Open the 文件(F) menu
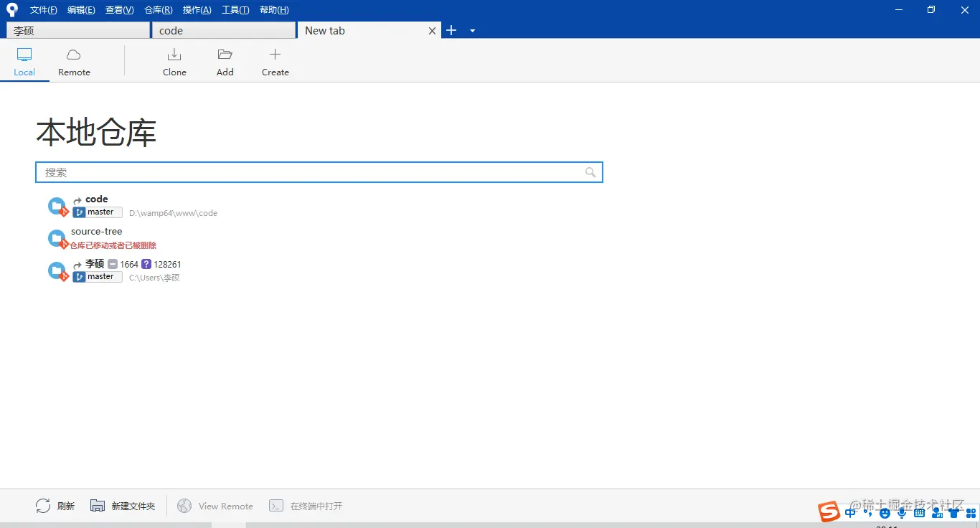 pos(44,10)
